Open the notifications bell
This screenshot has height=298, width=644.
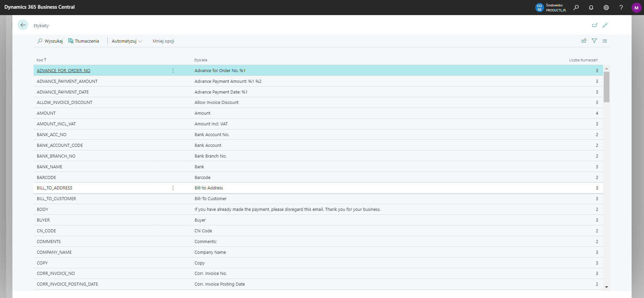591,7
